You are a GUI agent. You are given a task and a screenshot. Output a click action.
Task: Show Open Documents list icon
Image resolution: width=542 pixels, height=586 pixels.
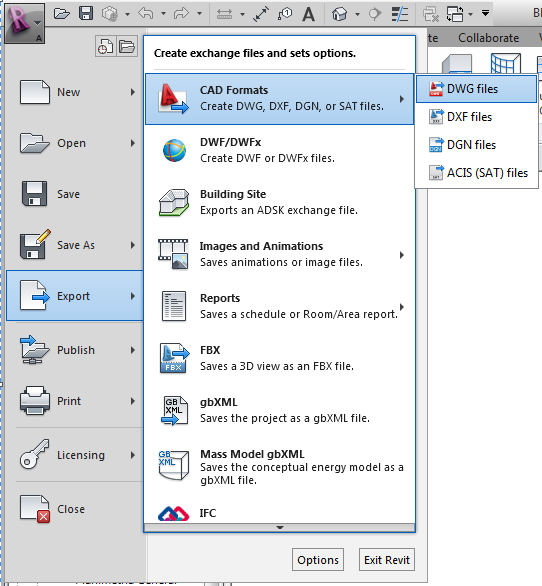(127, 47)
